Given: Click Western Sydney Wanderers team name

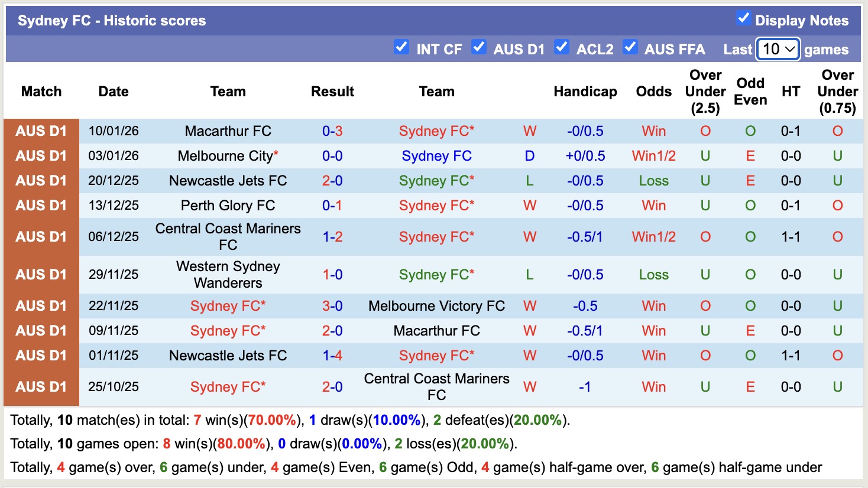Looking at the screenshot, I should (x=228, y=274).
